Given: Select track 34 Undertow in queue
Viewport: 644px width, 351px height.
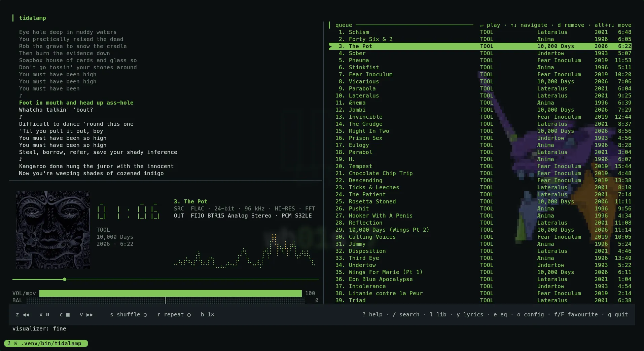Looking at the screenshot, I should [480, 265].
